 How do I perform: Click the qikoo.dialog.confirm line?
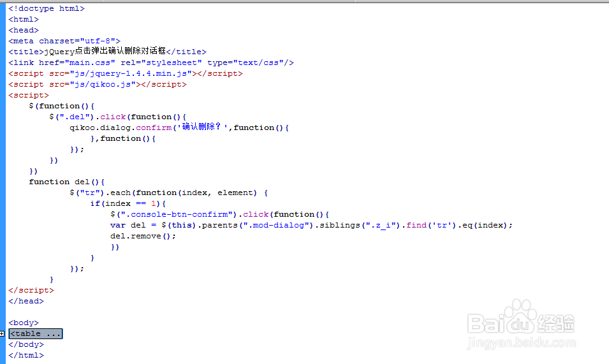pos(179,127)
